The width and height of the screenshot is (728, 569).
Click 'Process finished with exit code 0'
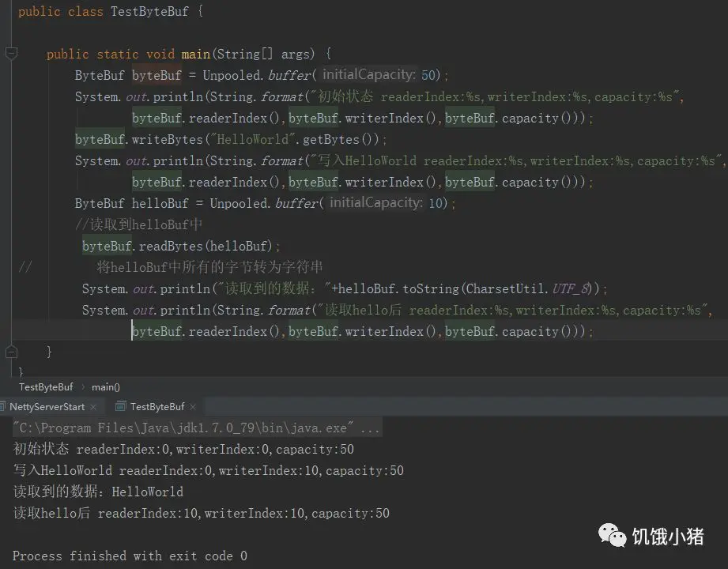[130, 556]
